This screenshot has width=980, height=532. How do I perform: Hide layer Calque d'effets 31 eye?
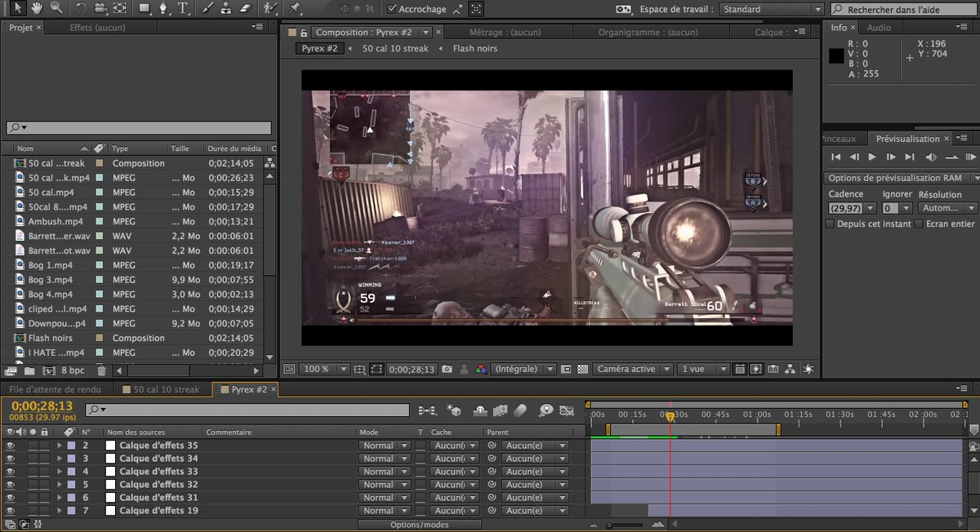[10, 498]
